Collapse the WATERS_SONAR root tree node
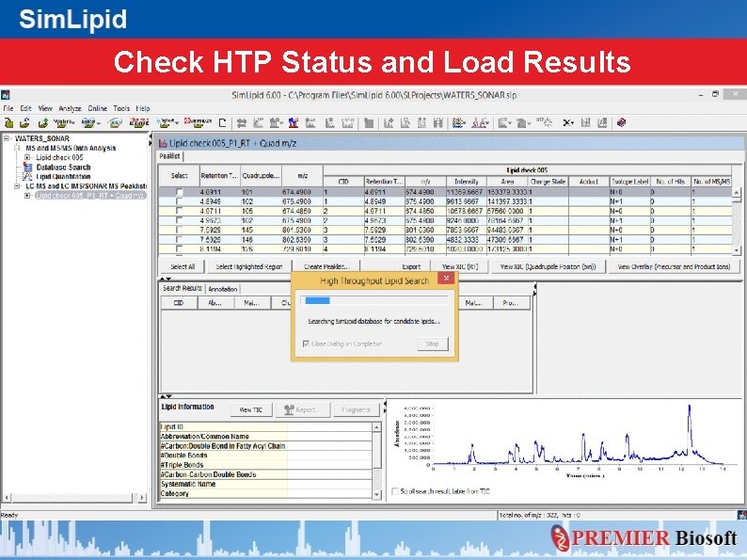 (7, 138)
